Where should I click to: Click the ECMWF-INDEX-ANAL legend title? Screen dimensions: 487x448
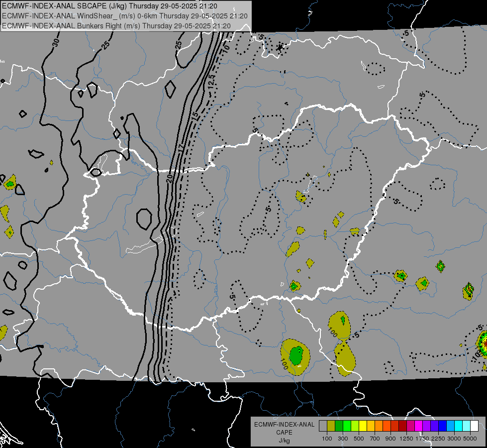point(284,425)
